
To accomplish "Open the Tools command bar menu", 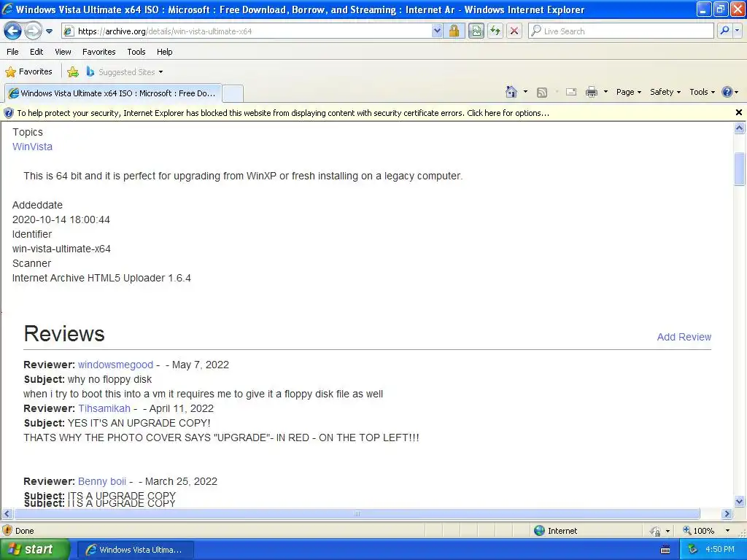I will pos(702,93).
